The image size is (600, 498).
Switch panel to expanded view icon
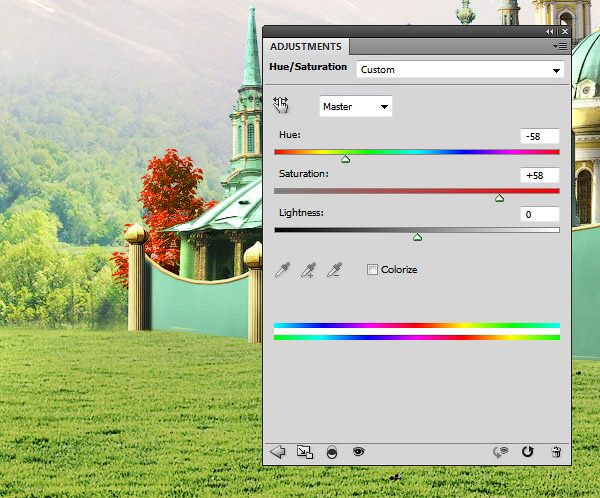pyautogui.click(x=305, y=452)
